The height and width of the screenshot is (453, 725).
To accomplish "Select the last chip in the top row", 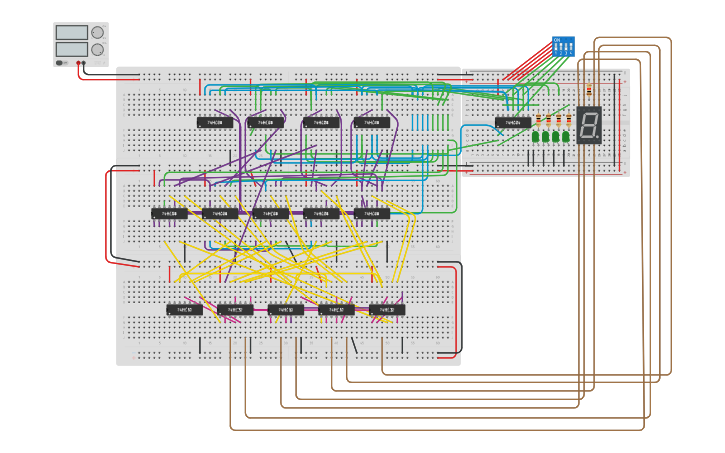I will (371, 123).
